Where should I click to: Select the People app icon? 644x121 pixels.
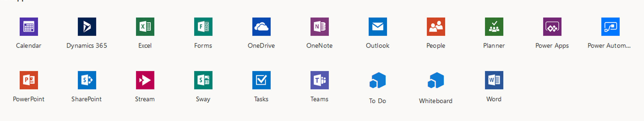[x=436, y=27]
